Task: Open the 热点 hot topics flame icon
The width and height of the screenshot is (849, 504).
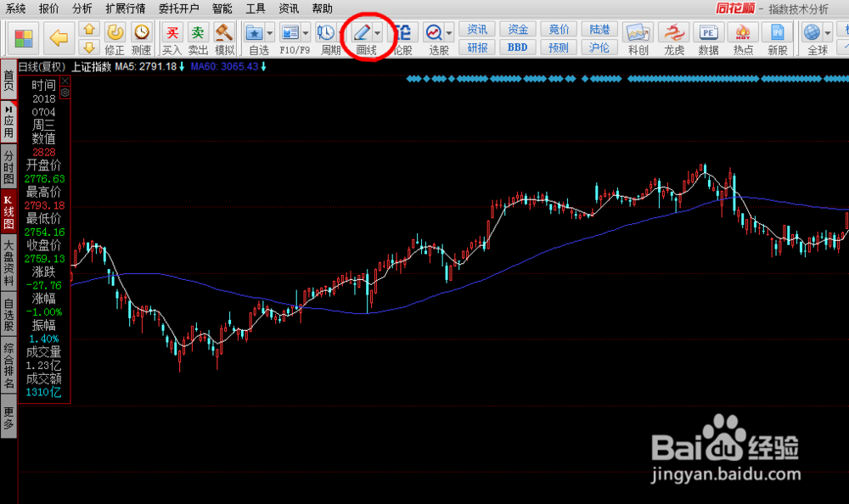Action: [743, 39]
